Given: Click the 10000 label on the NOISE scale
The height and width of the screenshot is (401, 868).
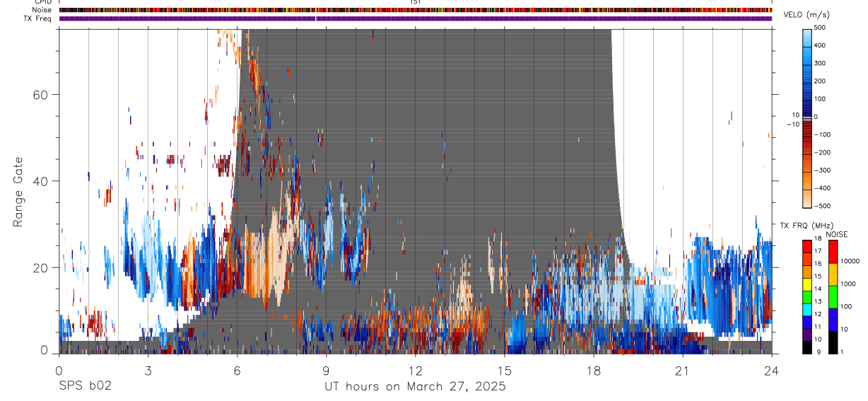Looking at the screenshot, I should pos(850,261).
